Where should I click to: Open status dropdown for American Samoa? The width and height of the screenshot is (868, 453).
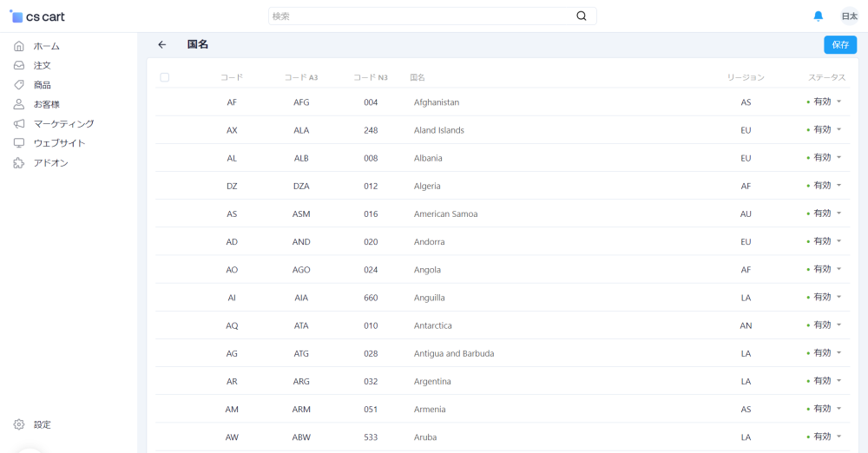825,213
